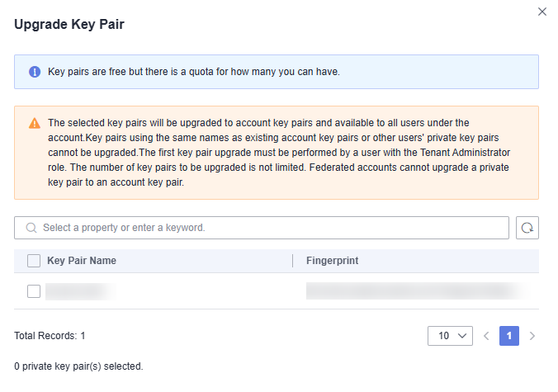Click the blurred fingerprint value in row
Viewport: 558px width, 392px height.
tap(416, 291)
